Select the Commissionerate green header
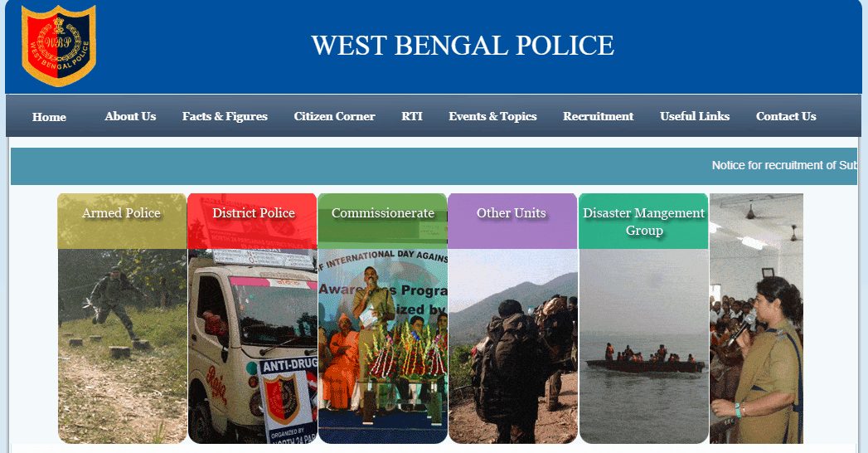868x453 pixels. click(382, 221)
